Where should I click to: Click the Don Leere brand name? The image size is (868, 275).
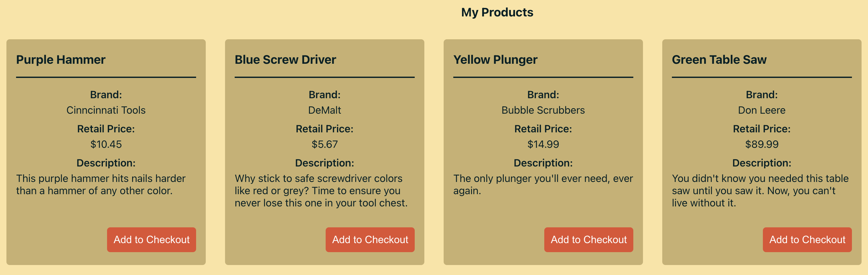(761, 110)
